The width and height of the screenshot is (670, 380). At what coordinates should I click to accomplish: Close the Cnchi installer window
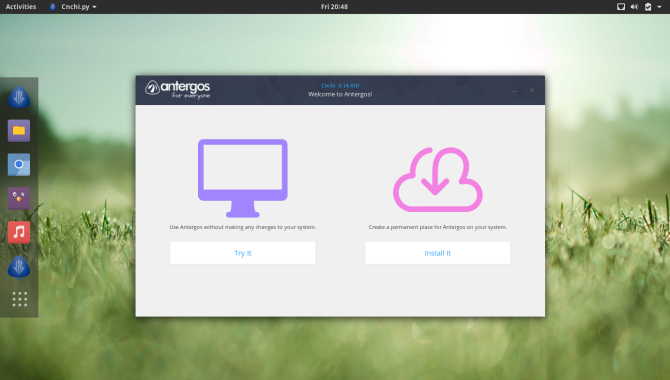532,90
